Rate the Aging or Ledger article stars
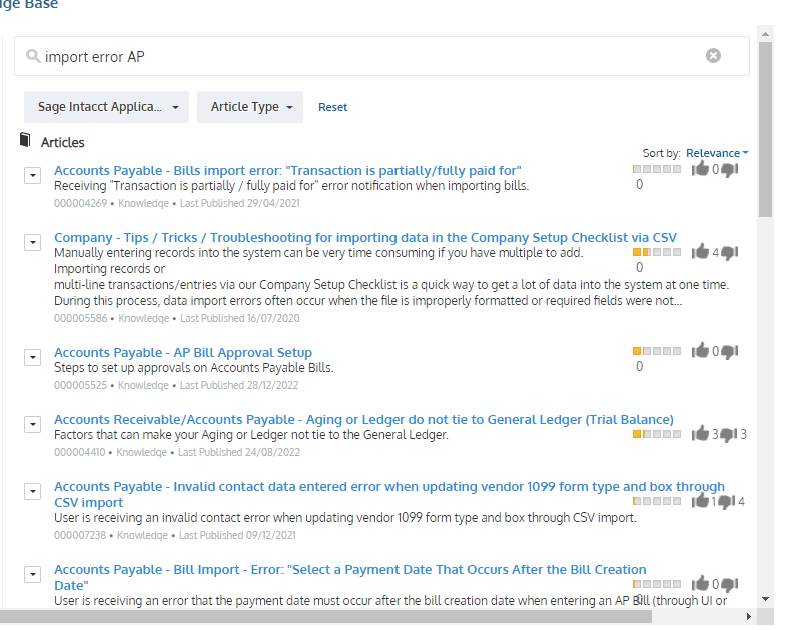 [657, 434]
